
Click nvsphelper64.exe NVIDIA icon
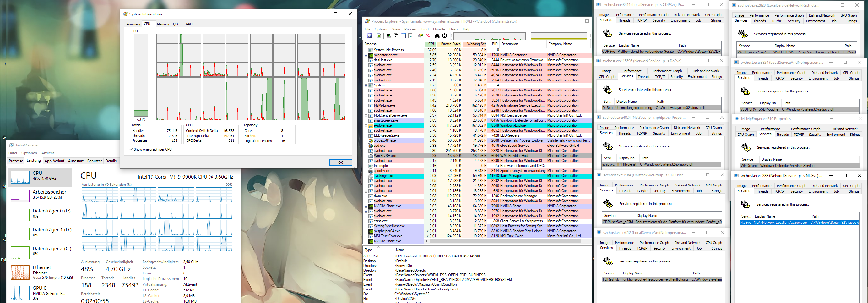[371, 231]
